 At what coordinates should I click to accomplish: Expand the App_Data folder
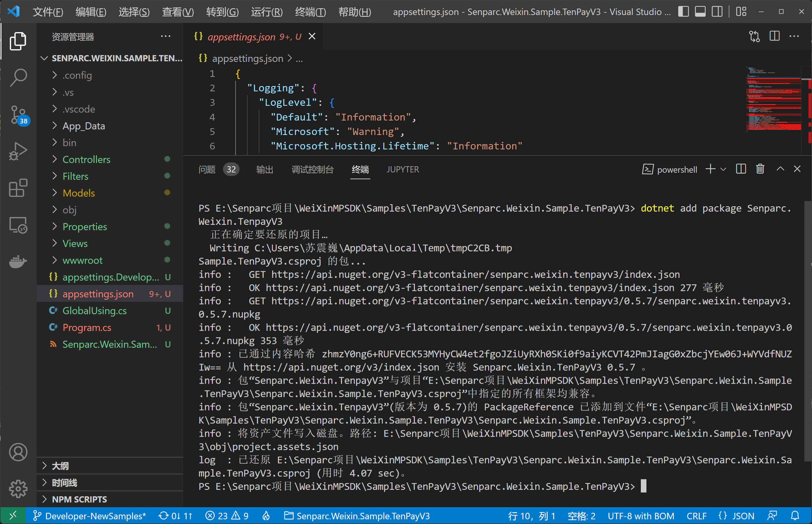point(110,126)
